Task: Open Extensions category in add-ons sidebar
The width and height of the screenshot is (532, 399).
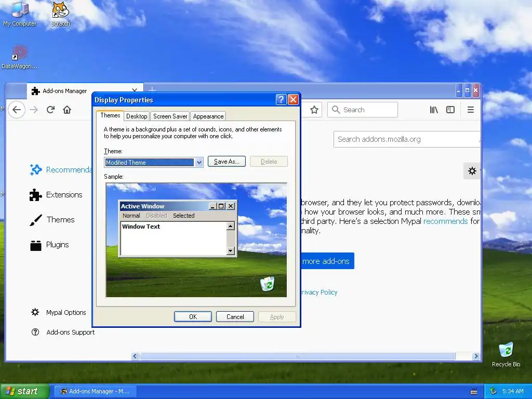Action: pos(56,195)
